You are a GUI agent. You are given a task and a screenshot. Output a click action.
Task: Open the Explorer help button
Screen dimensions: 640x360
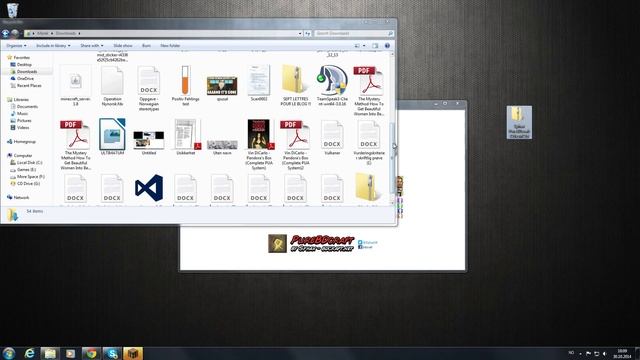387,46
